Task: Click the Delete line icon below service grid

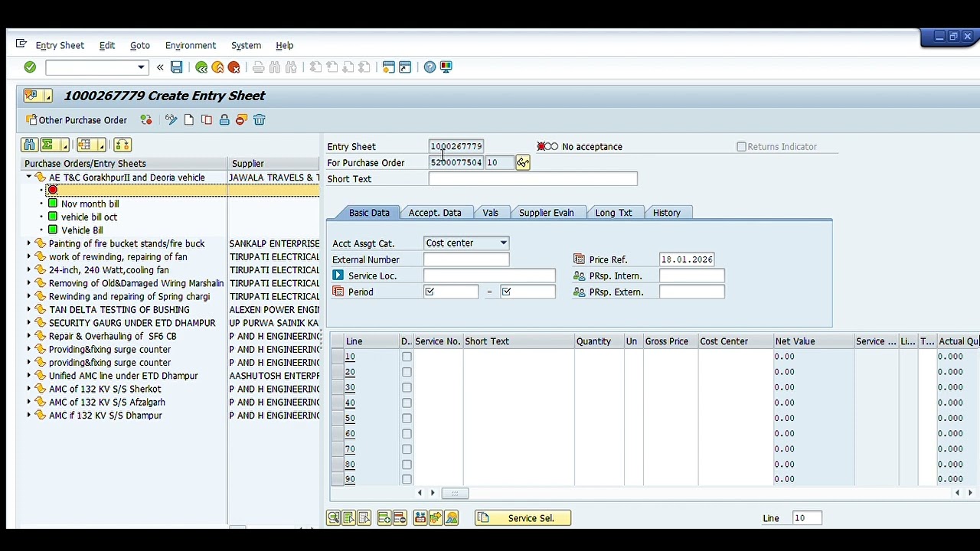Action: click(399, 518)
